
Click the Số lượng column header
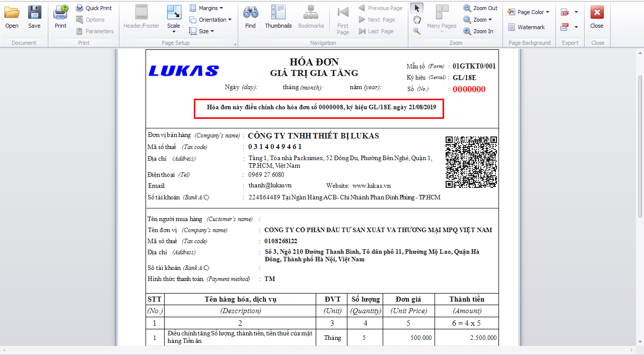(x=365, y=299)
